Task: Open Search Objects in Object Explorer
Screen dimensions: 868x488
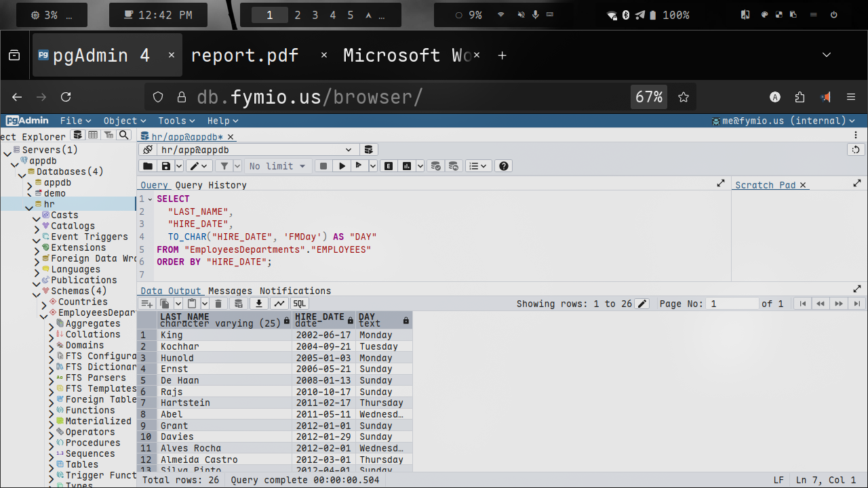Action: (123, 136)
